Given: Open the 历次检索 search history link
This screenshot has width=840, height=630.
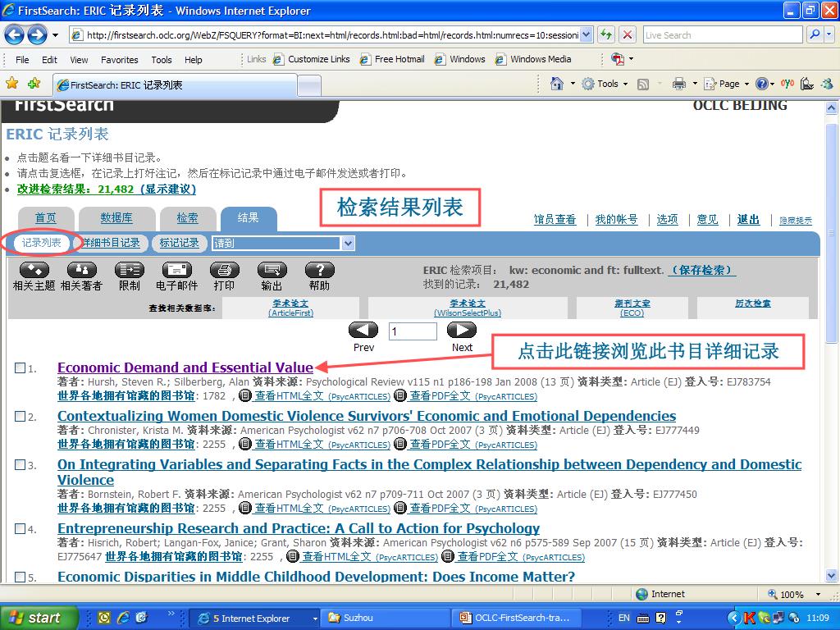Looking at the screenshot, I should coord(753,304).
